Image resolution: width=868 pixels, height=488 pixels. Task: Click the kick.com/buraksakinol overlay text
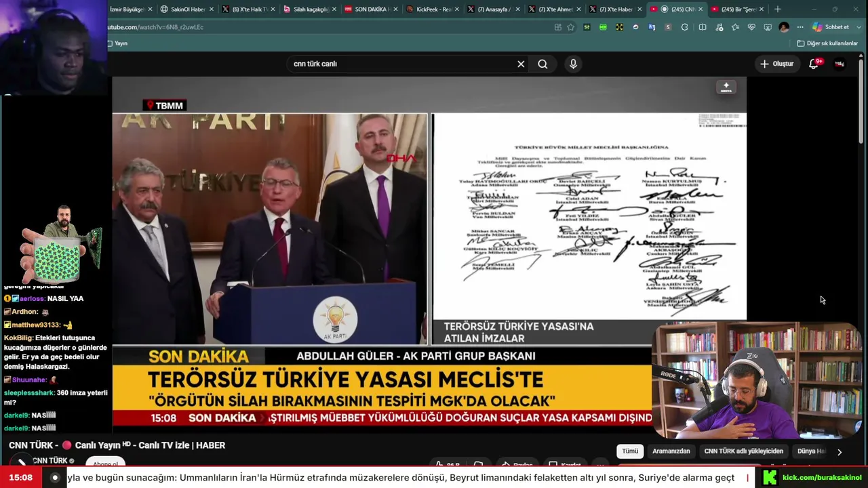pos(822,477)
